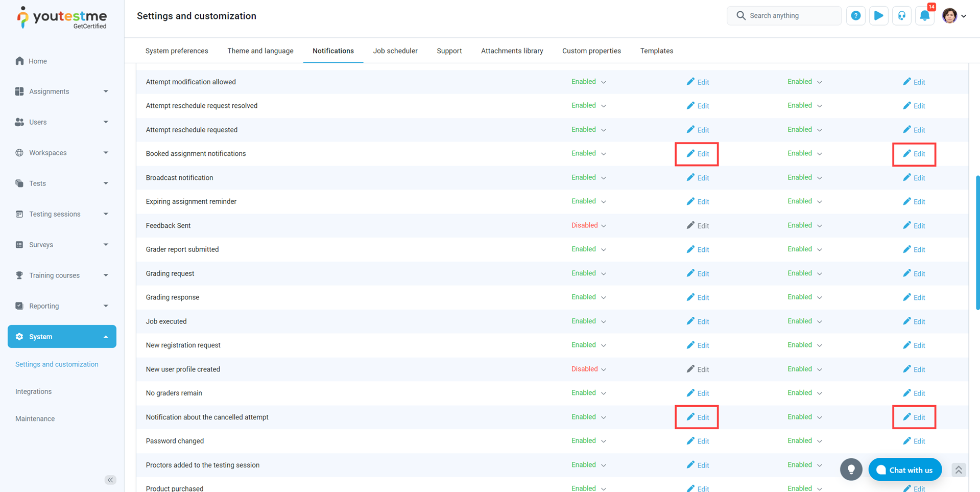Collapse the sidebar with double-chevron icon
Screen dimensions: 980x492
click(110, 480)
